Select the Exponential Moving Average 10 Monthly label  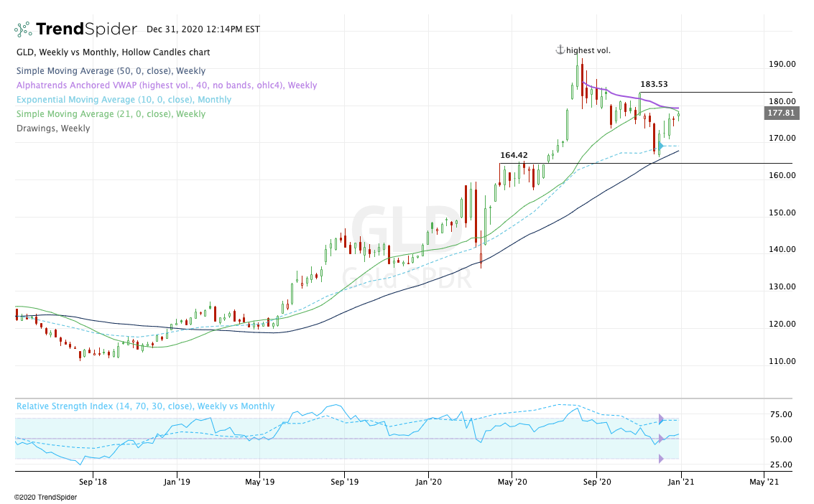point(124,100)
